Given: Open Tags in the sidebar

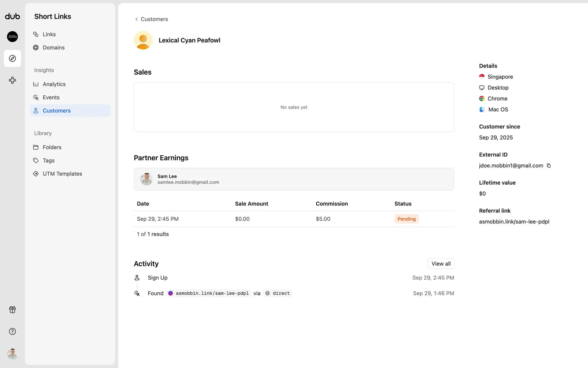Looking at the screenshot, I should click(48, 160).
